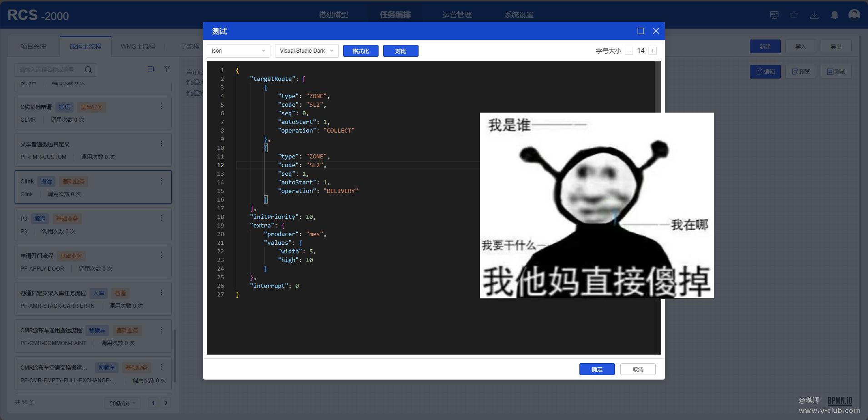Screen dimensions: 868x420
Task: Click the 入库 tag on 巷道指定货架 card
Action: coord(99,293)
